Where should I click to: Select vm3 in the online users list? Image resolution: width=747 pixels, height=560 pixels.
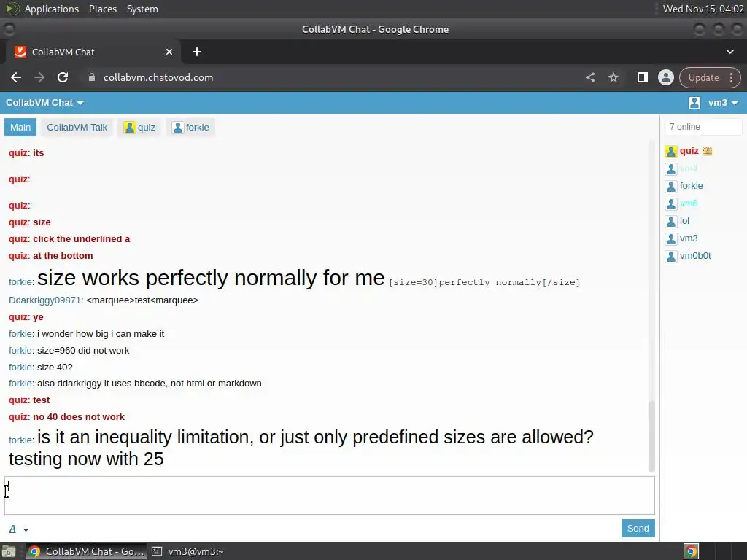(689, 238)
